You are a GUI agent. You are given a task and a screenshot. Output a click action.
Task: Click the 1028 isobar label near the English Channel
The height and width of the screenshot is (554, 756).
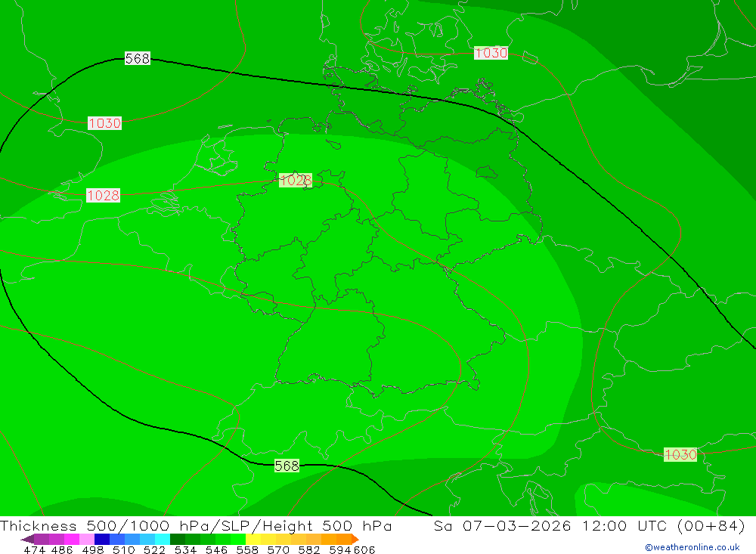[x=103, y=195]
